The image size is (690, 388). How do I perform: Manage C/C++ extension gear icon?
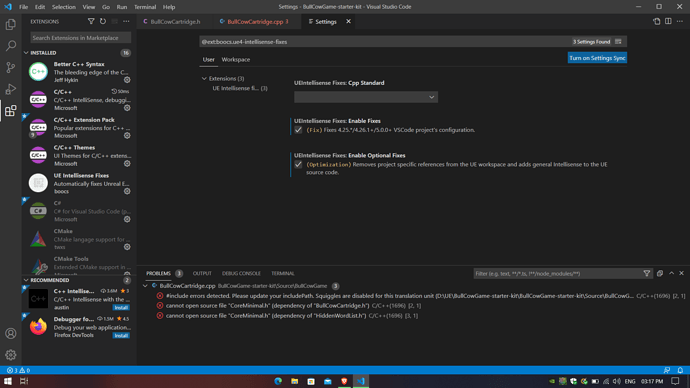[127, 108]
